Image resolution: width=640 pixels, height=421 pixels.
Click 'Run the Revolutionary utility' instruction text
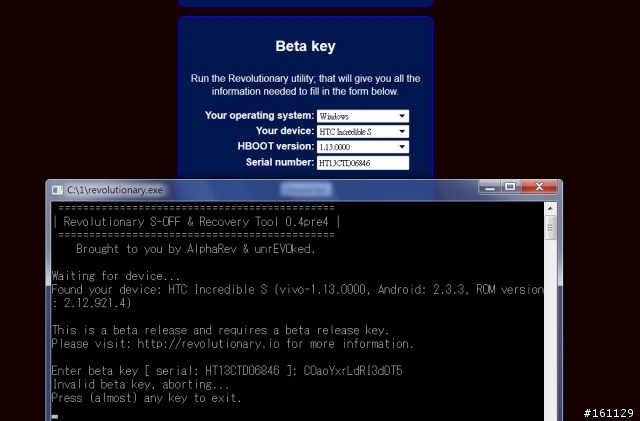[x=305, y=85]
